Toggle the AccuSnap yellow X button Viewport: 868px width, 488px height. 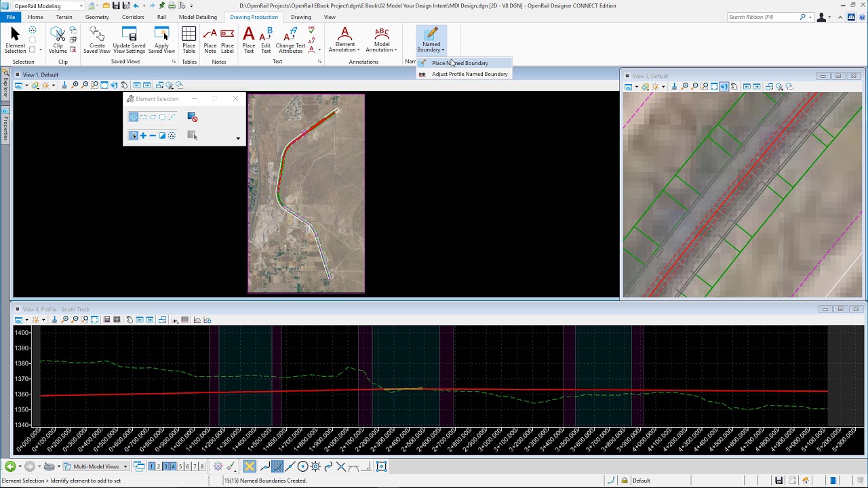(250, 466)
